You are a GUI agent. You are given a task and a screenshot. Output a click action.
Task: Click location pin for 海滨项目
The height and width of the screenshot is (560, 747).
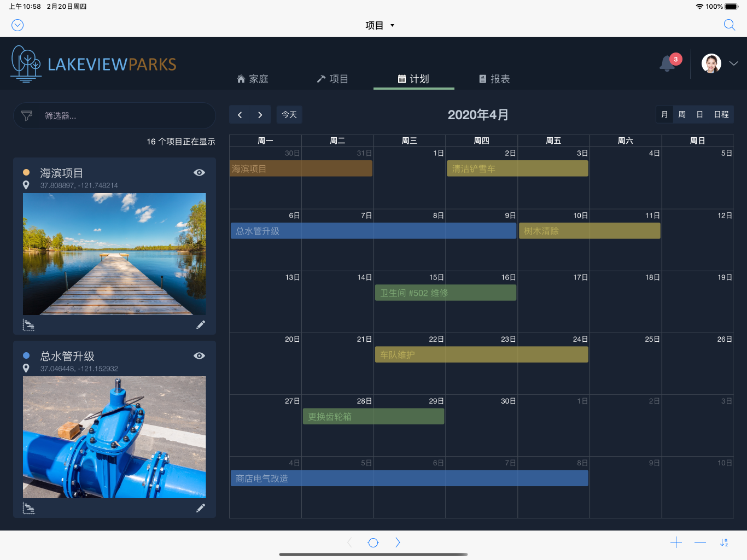[x=26, y=185]
